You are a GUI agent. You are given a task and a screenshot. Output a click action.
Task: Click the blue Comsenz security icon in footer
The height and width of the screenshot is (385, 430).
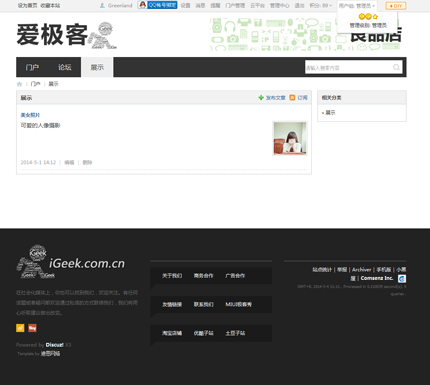[x=402, y=279]
